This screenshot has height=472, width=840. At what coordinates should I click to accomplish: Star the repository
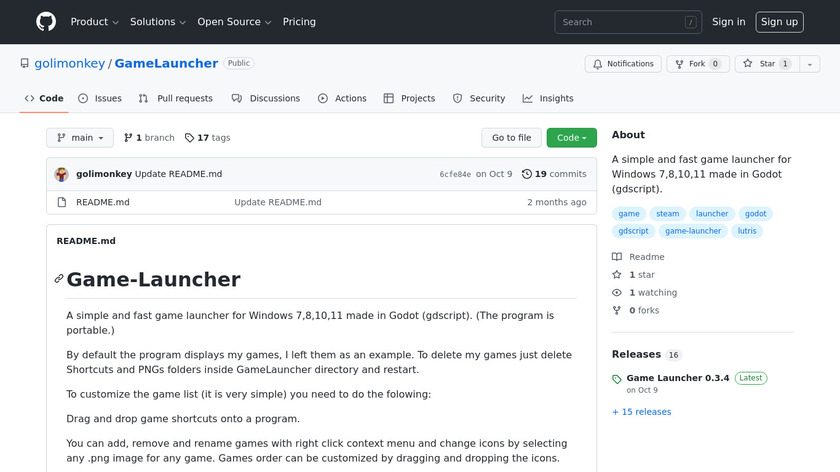(x=767, y=64)
